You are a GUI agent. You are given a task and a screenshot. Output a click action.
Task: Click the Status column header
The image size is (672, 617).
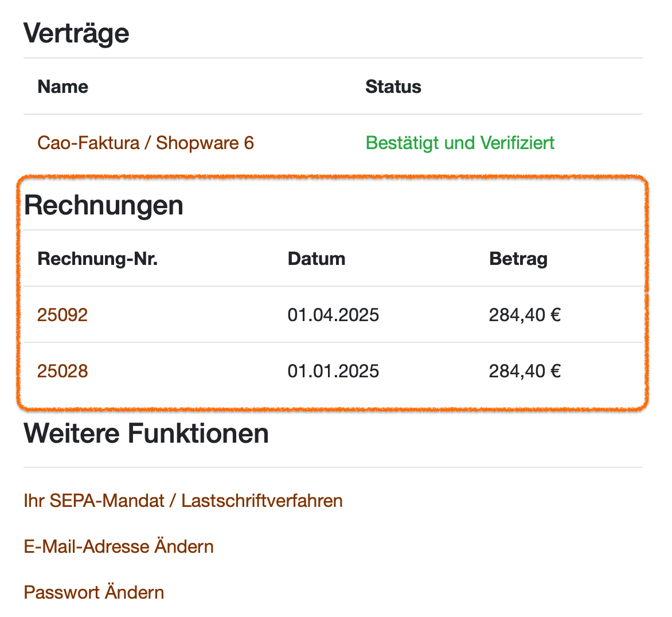[x=393, y=87]
